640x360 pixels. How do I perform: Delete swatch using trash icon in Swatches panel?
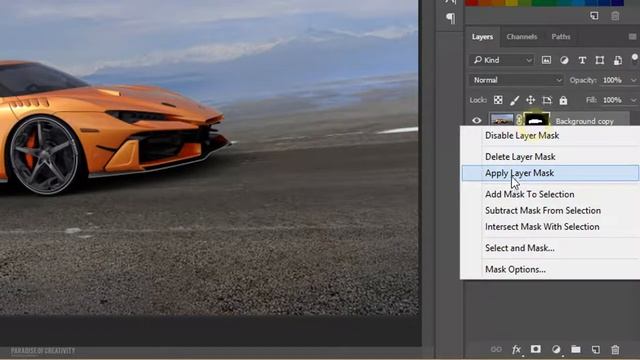point(615,16)
